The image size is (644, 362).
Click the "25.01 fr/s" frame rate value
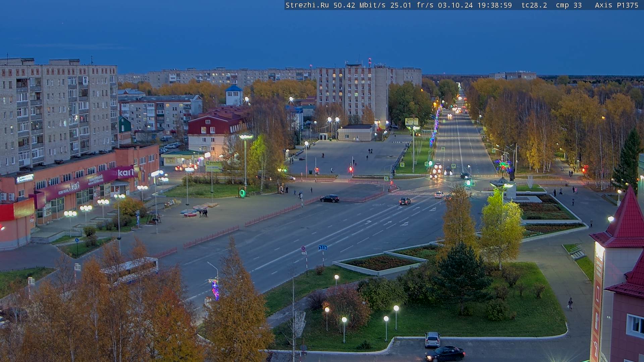coord(412,5)
